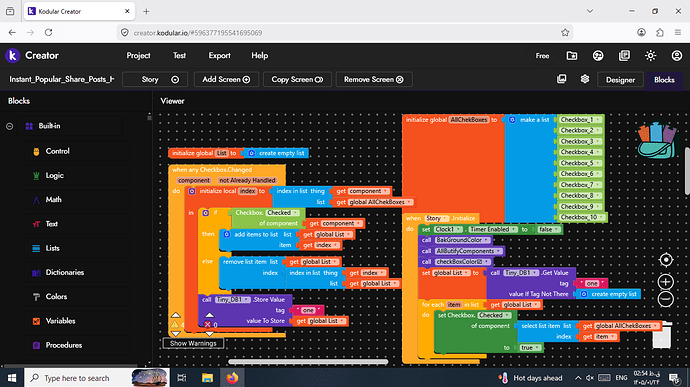Switch to the Designer view
The width and height of the screenshot is (690, 387).
(x=620, y=80)
